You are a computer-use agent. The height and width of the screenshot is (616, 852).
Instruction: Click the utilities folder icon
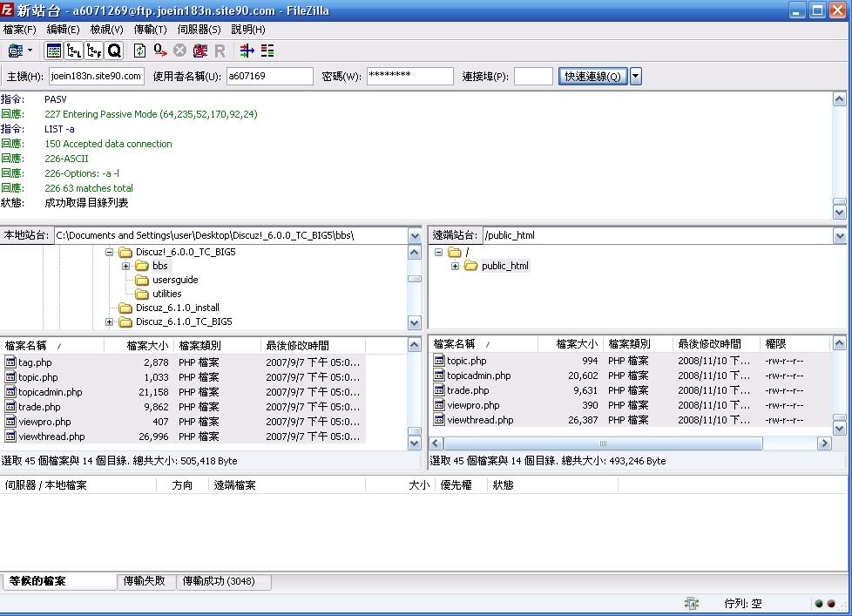pyautogui.click(x=142, y=294)
